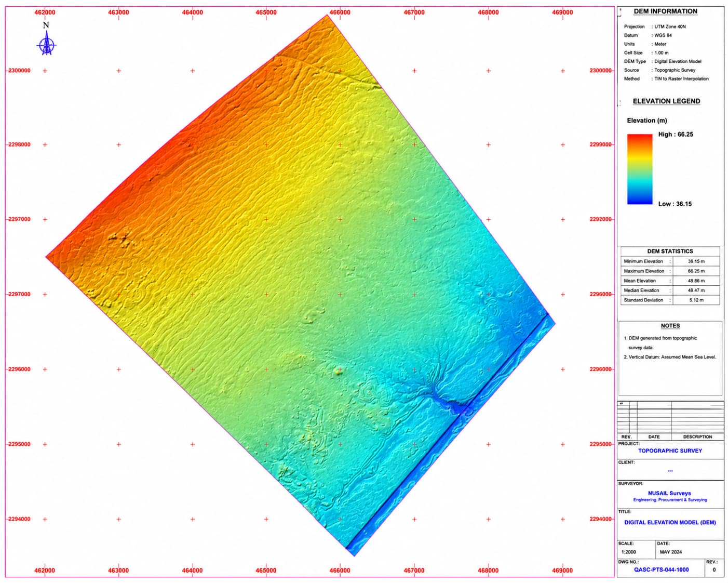Click the 'Low : 36.15' legend label
Screen dimensions: 728x583
675,204
